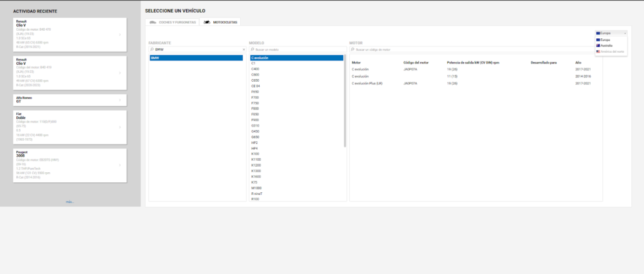Click the arrow on the Fiat Doble card
This screenshot has width=644, height=274.
[120, 127]
